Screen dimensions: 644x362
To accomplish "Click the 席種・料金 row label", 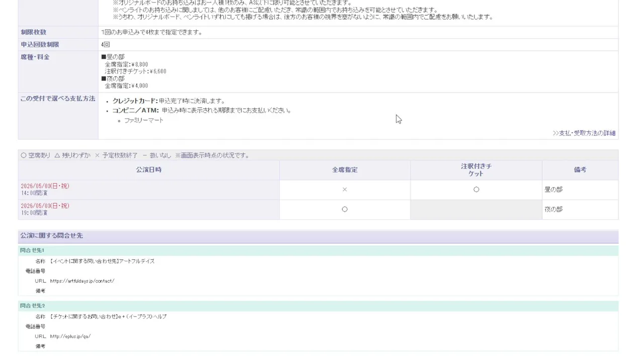I will pos(35,57).
